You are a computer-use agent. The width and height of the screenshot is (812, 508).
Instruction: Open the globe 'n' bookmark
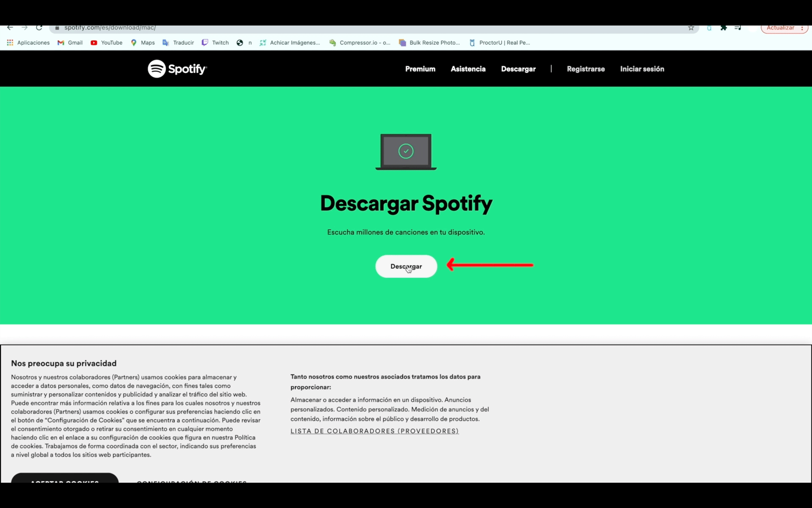(x=244, y=43)
